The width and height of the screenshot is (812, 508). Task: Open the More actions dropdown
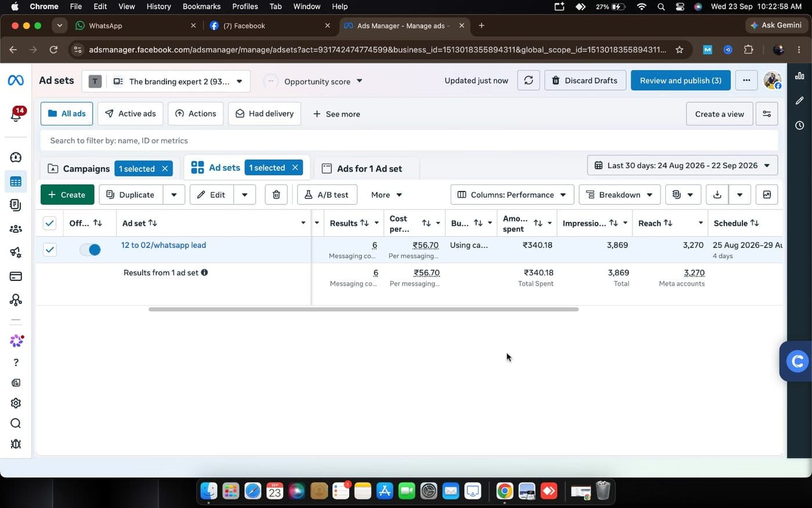[x=386, y=194]
